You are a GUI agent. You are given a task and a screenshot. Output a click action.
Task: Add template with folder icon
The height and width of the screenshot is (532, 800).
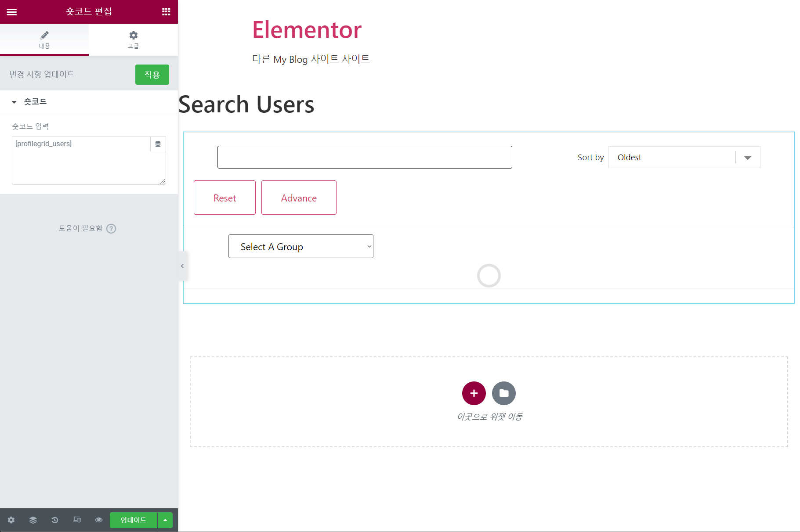coord(504,393)
